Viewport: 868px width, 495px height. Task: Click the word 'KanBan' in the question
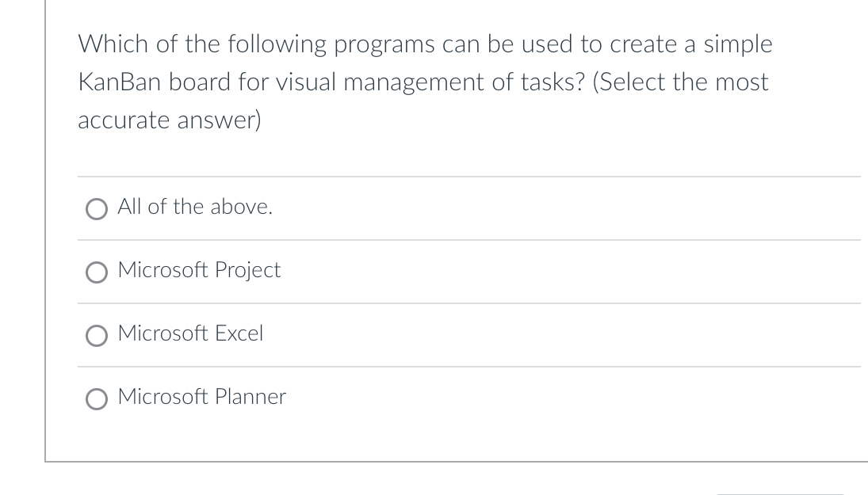tap(119, 82)
